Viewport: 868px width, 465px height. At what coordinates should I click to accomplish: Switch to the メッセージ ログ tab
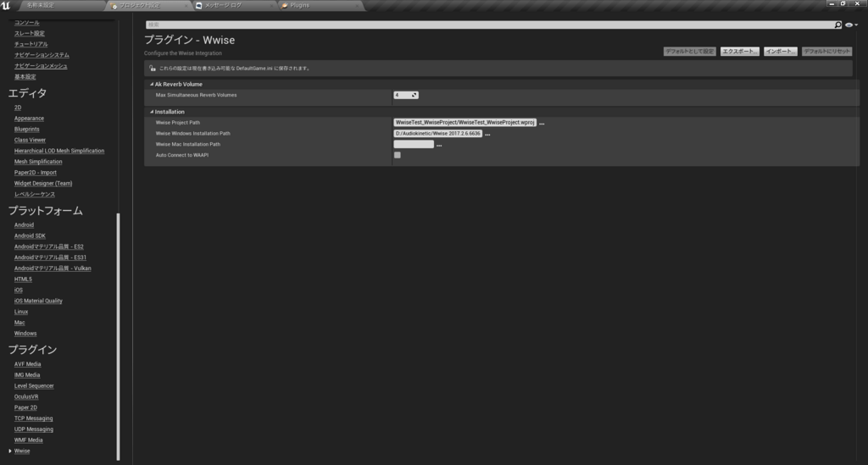[x=223, y=6]
